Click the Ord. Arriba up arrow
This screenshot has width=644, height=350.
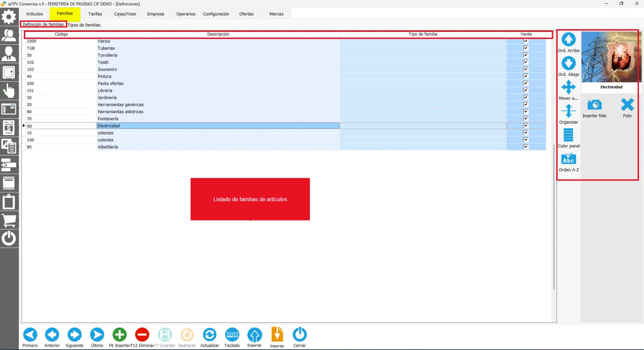pos(569,39)
